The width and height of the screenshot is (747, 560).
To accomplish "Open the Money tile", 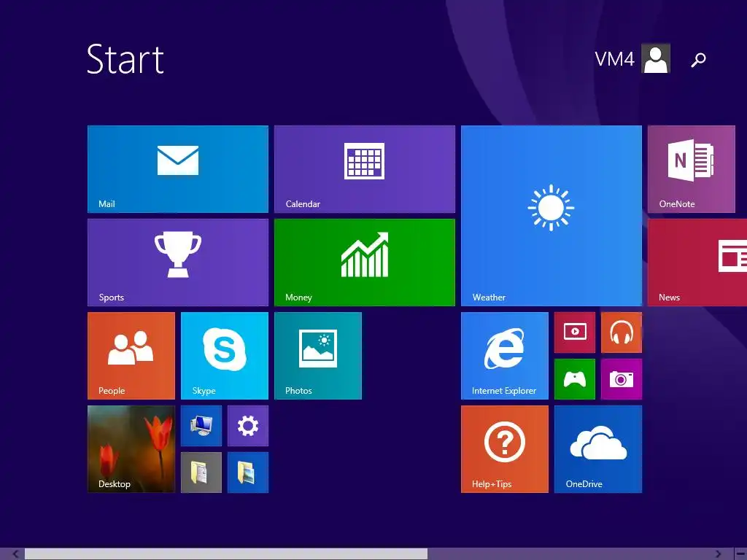I will tap(365, 262).
